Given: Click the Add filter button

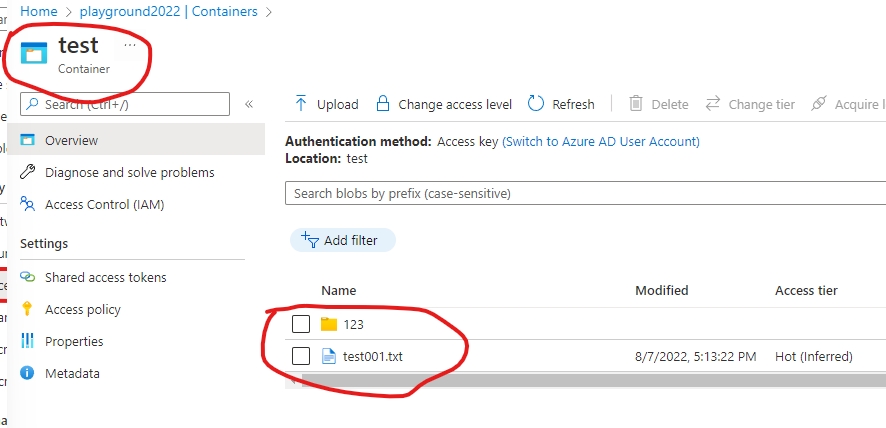Looking at the screenshot, I should coord(343,240).
